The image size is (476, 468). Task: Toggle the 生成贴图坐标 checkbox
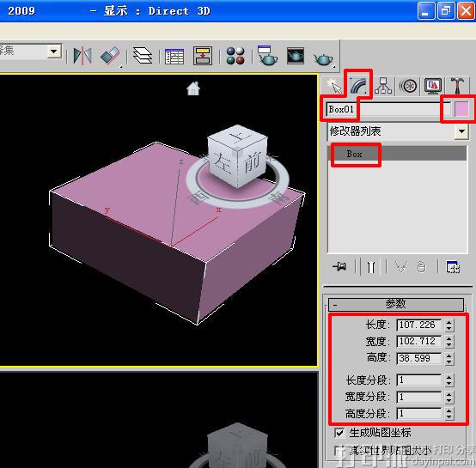339,433
